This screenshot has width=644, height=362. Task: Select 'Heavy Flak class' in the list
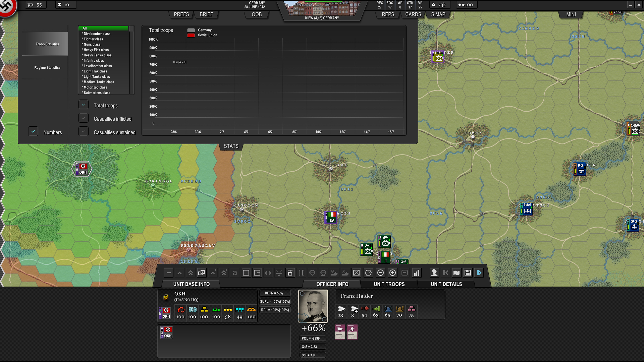[103, 50]
